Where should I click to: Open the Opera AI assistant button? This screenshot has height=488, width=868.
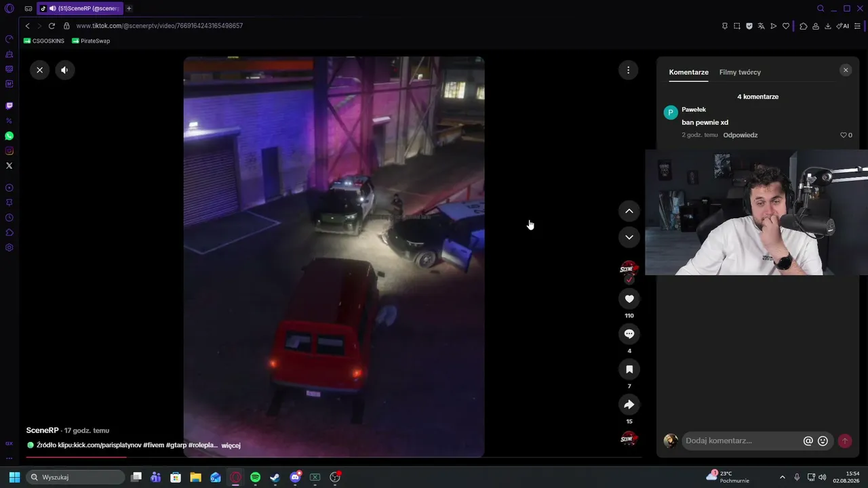click(842, 26)
